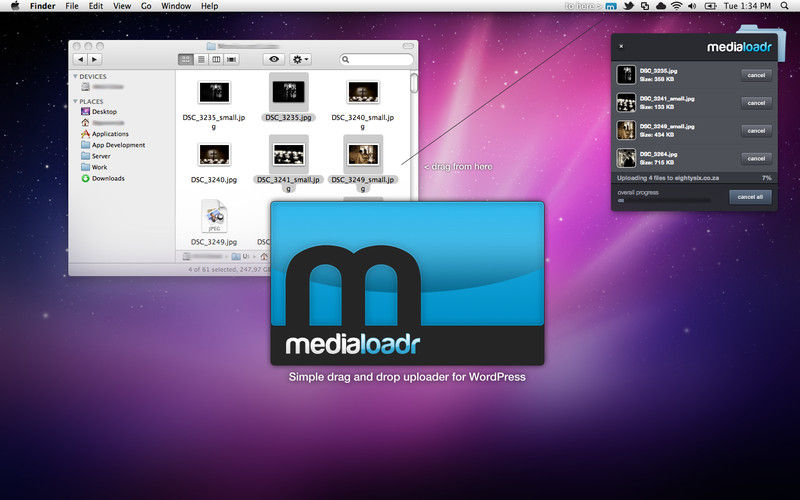Select Desktop in sidebar
The width and height of the screenshot is (800, 500).
pos(99,111)
